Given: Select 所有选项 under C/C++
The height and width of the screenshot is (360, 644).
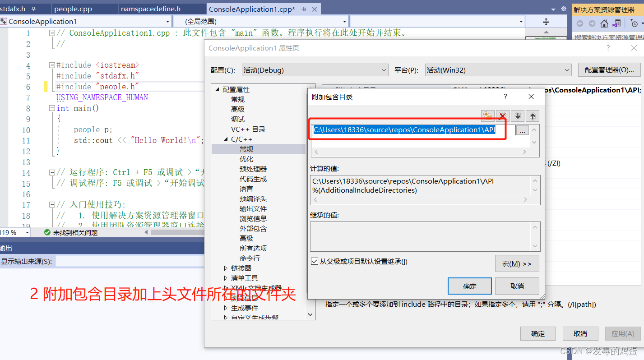Looking at the screenshot, I should click(x=253, y=248).
